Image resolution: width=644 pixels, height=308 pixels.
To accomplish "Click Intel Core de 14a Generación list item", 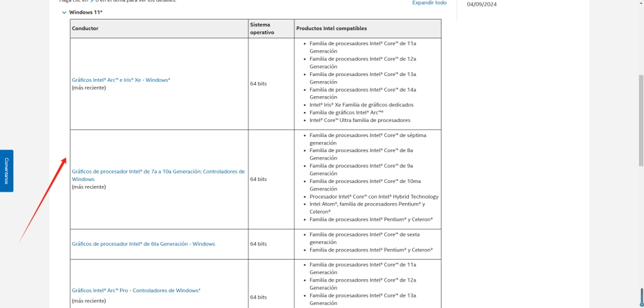I will click(x=363, y=93).
